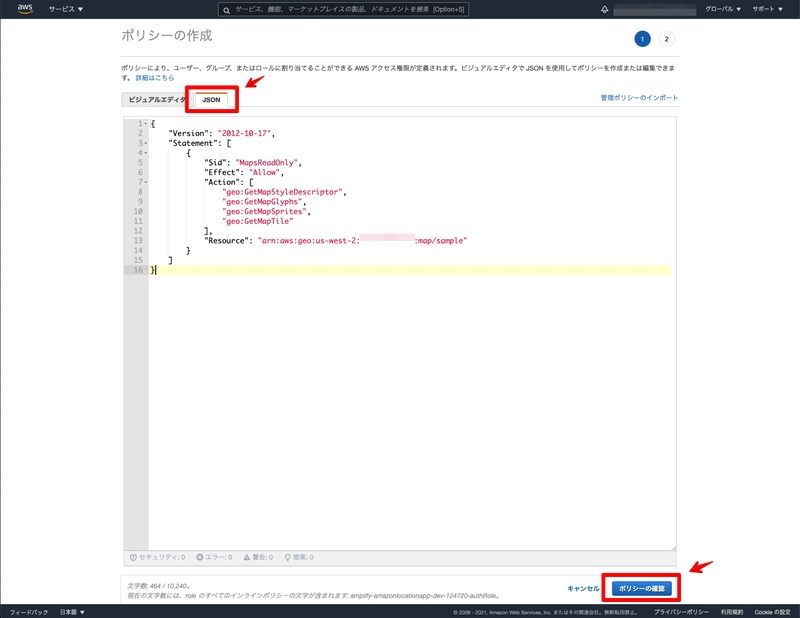
Task: Go to step 2 indicator
Action: 666,39
